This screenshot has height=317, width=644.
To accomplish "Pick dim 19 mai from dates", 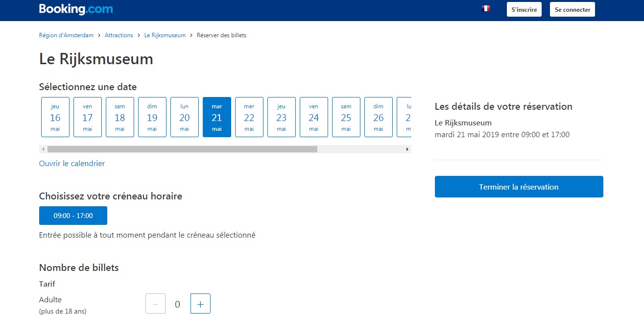I will point(152,117).
